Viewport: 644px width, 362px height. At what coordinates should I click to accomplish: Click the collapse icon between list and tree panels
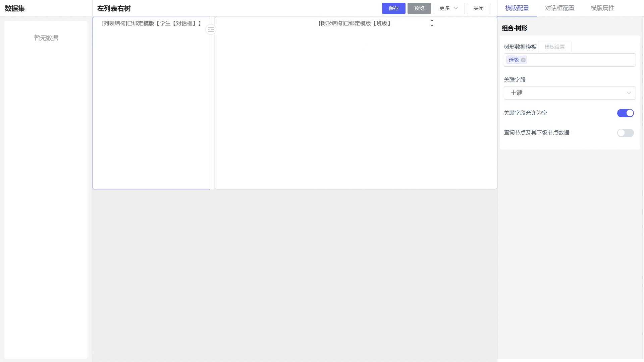coord(211,29)
